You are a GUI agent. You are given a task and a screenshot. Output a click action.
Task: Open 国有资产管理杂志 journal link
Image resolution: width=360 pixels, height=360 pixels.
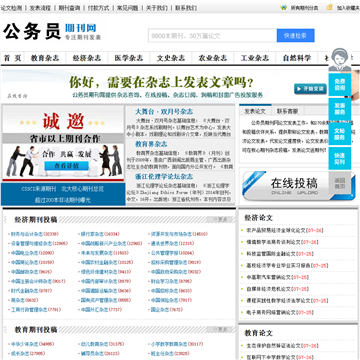click(x=99, y=300)
